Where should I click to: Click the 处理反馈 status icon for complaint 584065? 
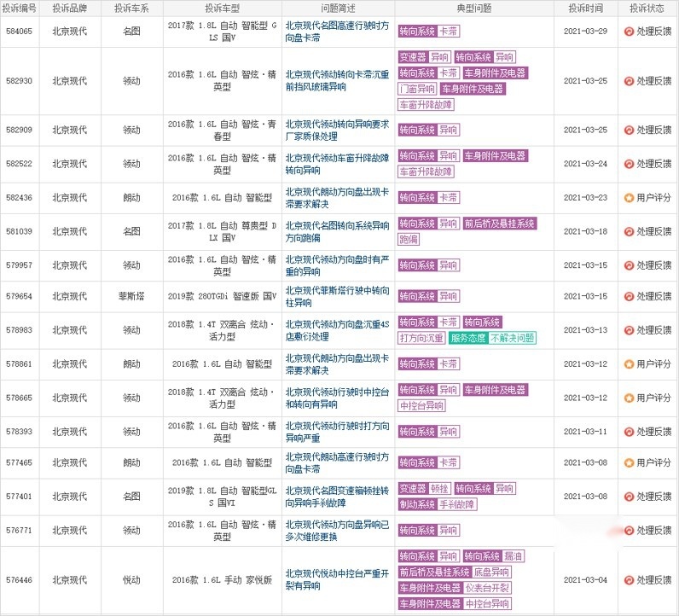(629, 32)
